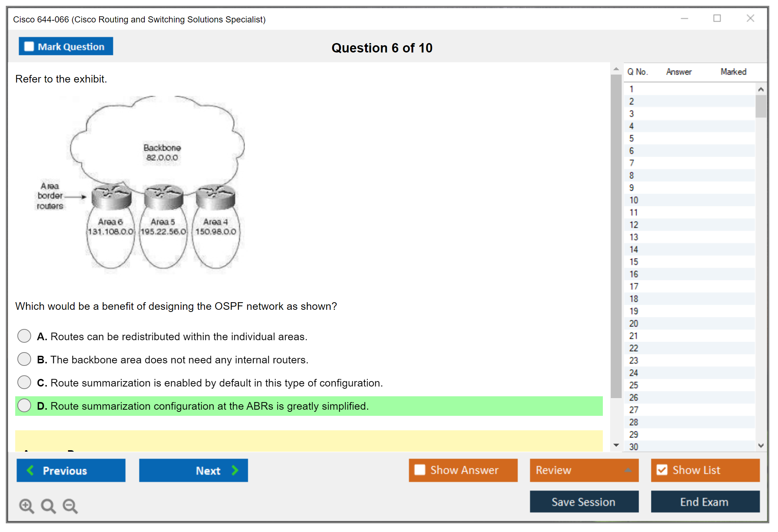
Task: Click the reset zoom magnifier icon
Action: click(48, 506)
